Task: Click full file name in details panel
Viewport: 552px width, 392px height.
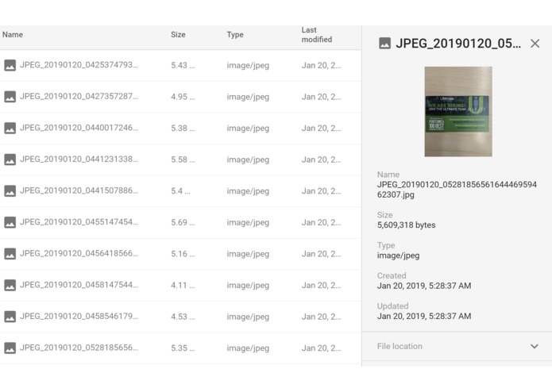Action: click(457, 190)
